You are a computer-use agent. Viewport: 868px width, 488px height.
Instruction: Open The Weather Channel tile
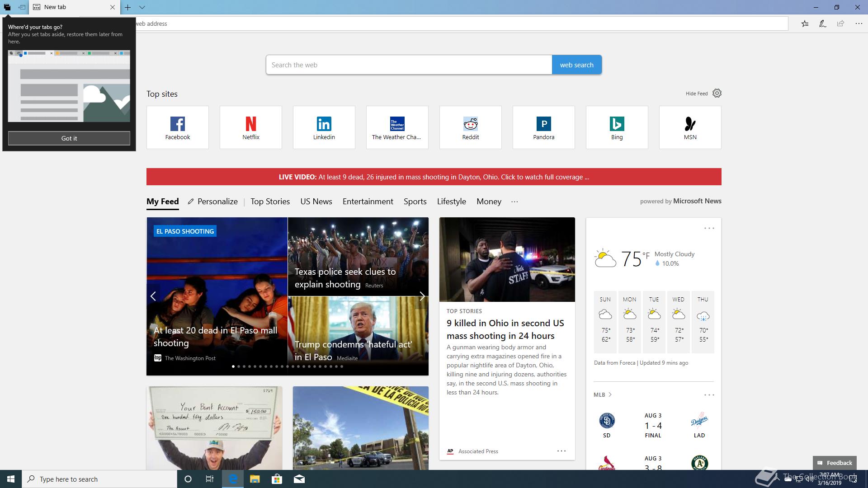coord(397,127)
